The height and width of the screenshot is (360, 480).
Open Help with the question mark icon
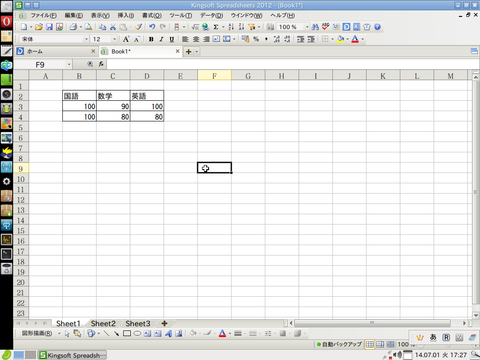(x=377, y=27)
